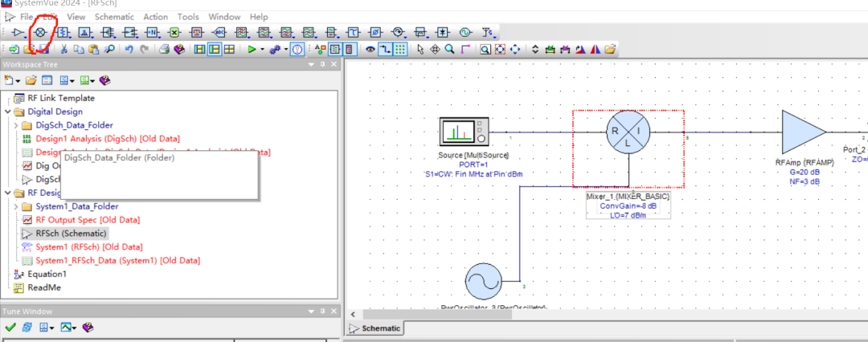Image resolution: width=868 pixels, height=342 pixels.
Task: Click the refresh icon in Tune Window
Action: pos(27,328)
